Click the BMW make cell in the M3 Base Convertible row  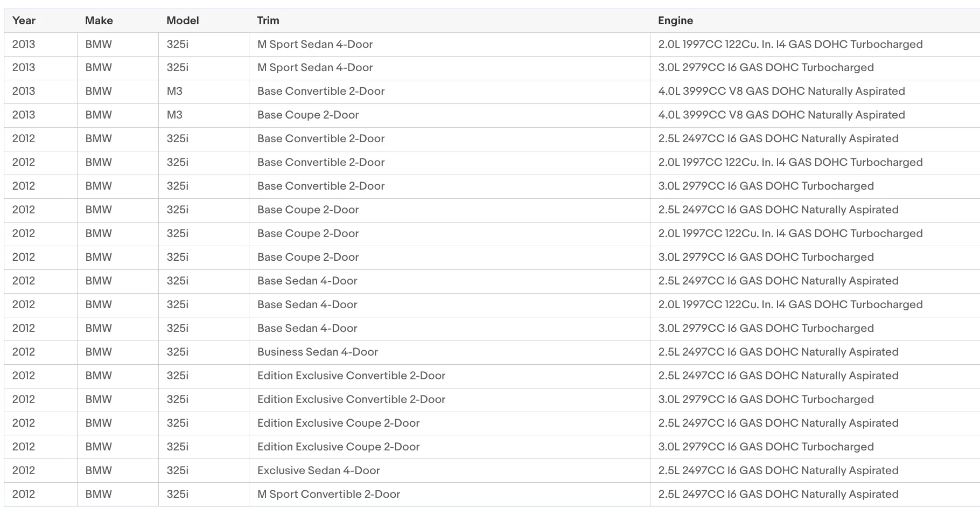[118, 92]
